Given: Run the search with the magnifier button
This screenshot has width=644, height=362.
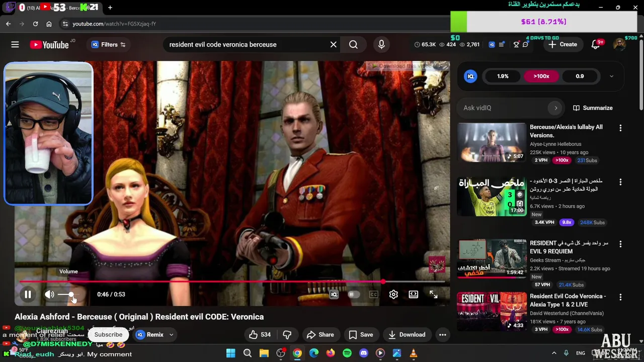Looking at the screenshot, I should [x=353, y=45].
